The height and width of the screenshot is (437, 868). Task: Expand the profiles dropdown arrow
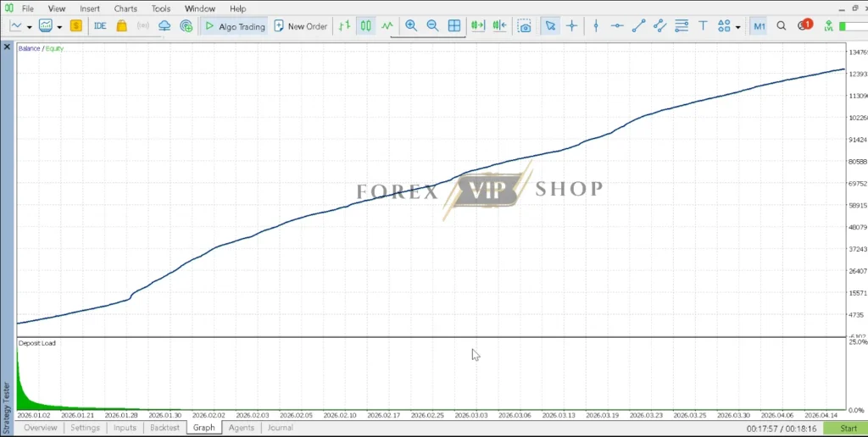59,26
